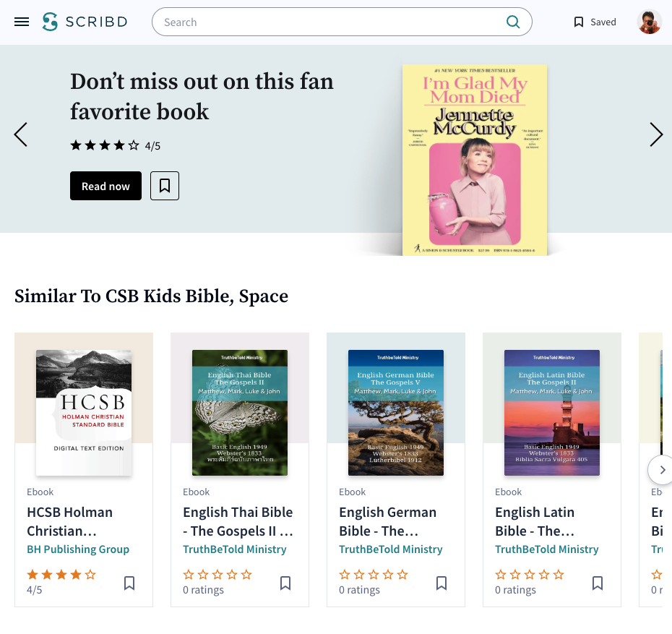Open HCSB Holman Christian title link

70,522
